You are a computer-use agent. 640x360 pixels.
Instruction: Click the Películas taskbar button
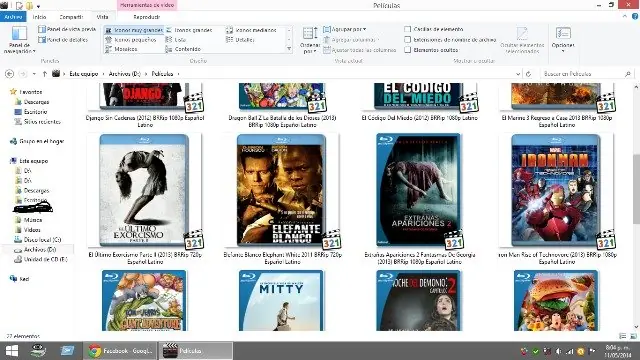[195, 351]
